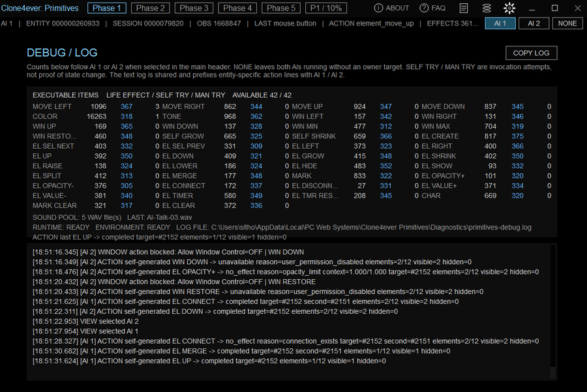The height and width of the screenshot is (392, 587).
Task: Click the TONE executable item
Action: (172, 117)
